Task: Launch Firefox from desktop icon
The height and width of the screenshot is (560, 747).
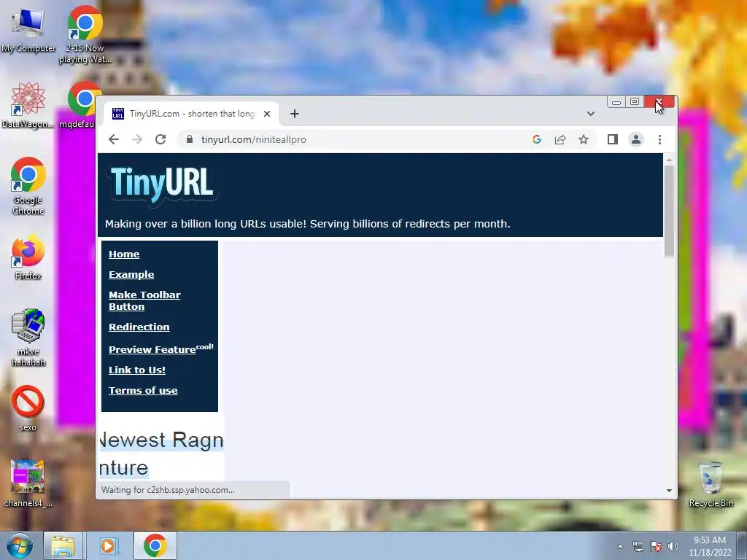Action: (28, 257)
